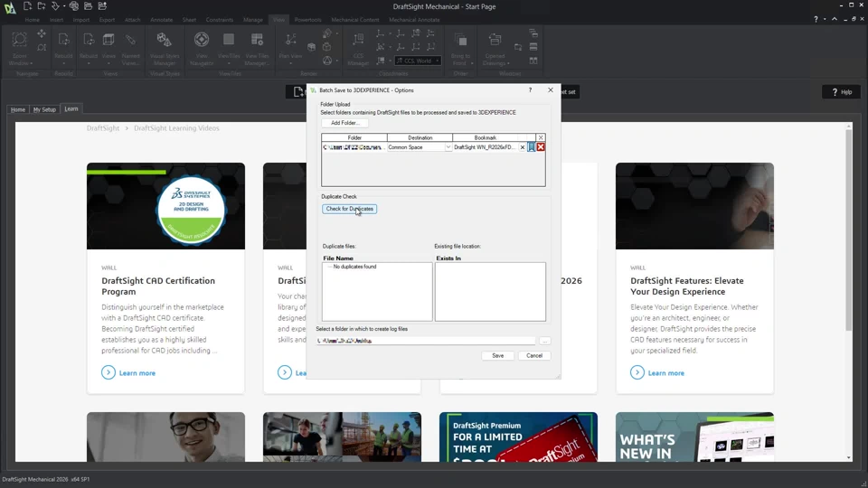Click the dialog help question mark
The height and width of the screenshot is (488, 868).
(530, 90)
